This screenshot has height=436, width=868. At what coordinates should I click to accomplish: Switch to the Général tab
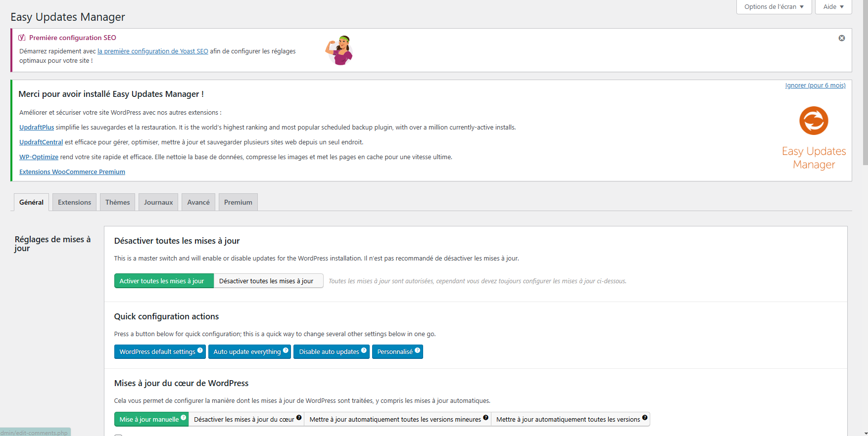[31, 202]
